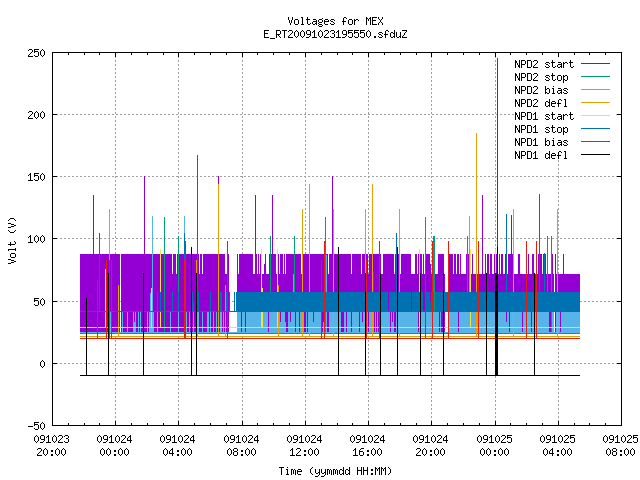Click the 'NPD2 bias' legend label

541,90
